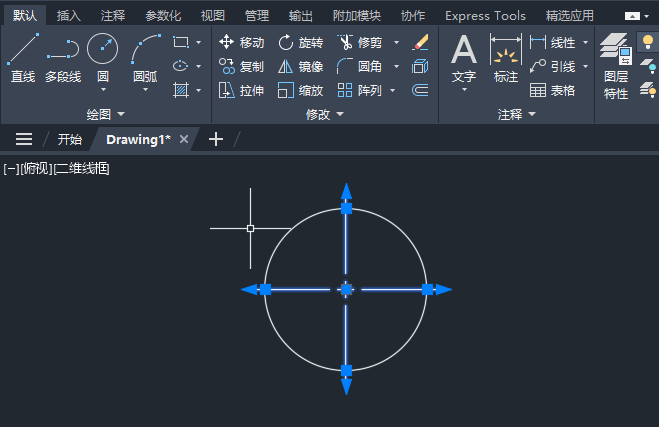Open the Rectangle tool dropdown arrow
The width and height of the screenshot is (659, 427).
198,42
